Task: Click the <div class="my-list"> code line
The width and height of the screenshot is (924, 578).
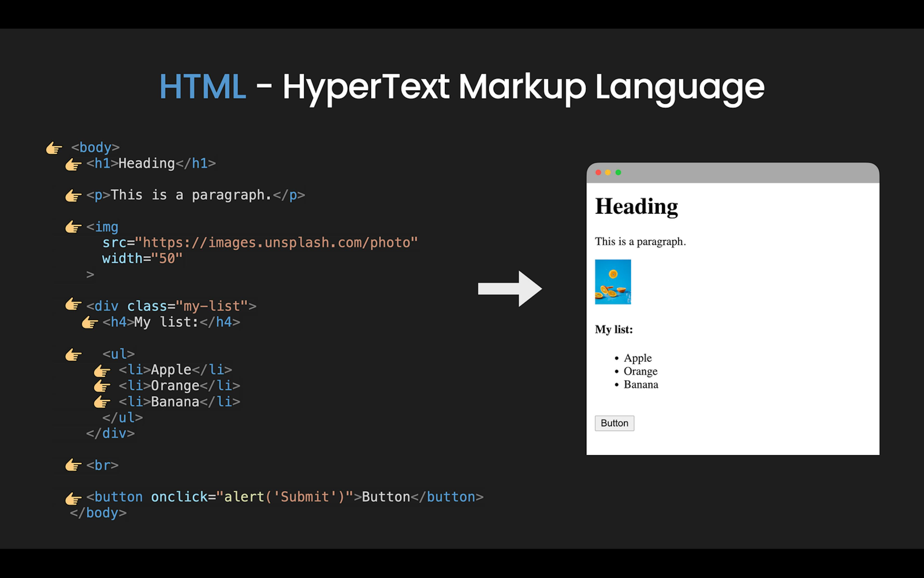Action: tap(171, 306)
